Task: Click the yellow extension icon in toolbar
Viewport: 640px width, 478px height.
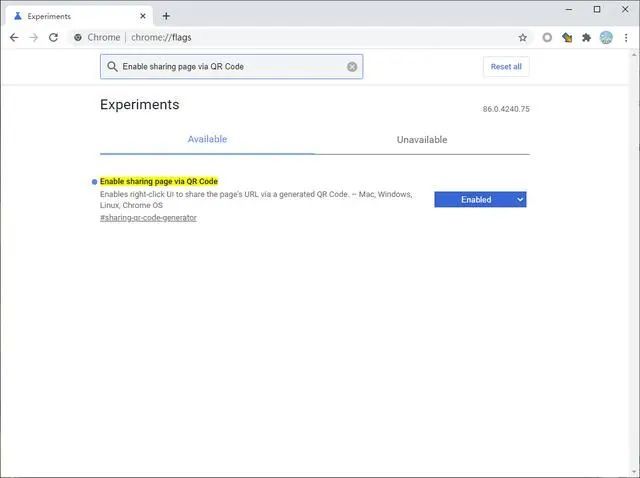Action: (567, 38)
